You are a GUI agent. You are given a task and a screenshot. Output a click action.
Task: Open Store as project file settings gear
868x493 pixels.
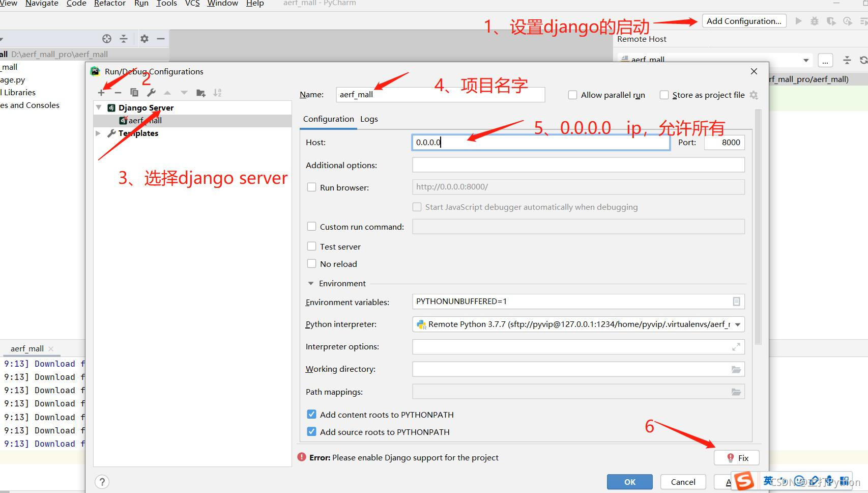pyautogui.click(x=754, y=95)
